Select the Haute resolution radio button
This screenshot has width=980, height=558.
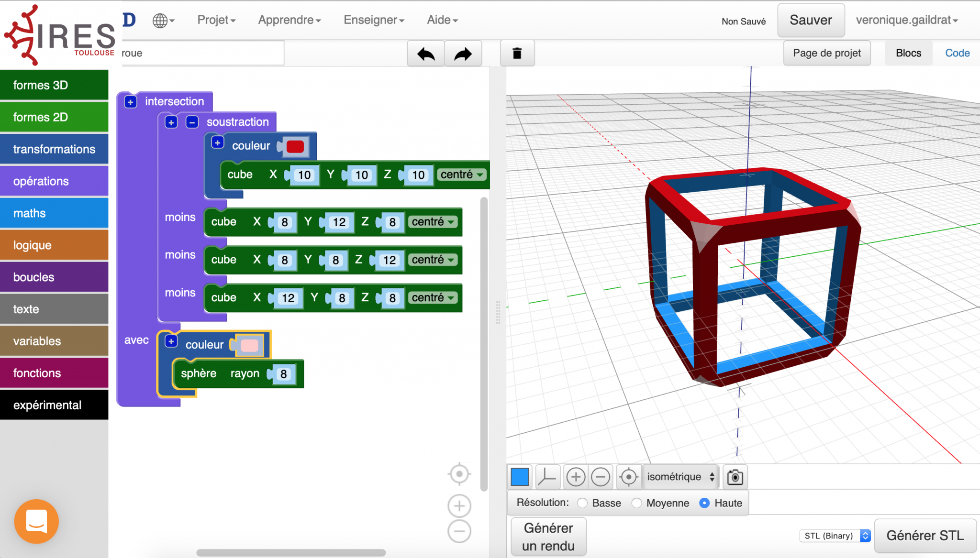pos(704,503)
